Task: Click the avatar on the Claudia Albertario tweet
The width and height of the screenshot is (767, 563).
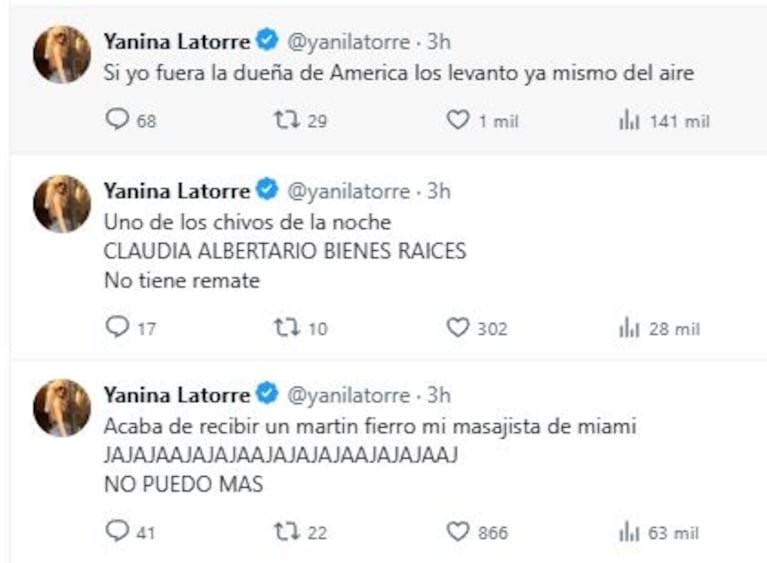Action: pos(62,203)
